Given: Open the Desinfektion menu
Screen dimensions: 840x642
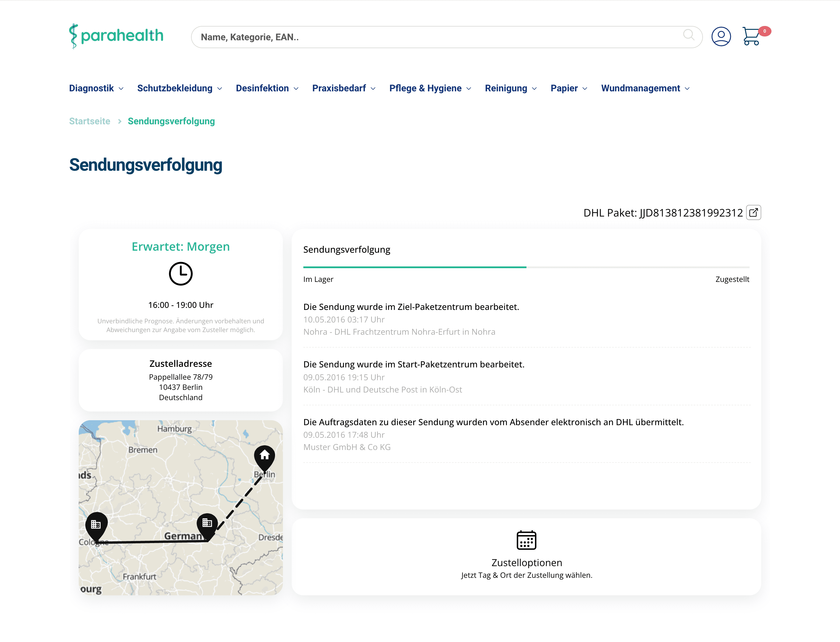Looking at the screenshot, I should coord(262,88).
